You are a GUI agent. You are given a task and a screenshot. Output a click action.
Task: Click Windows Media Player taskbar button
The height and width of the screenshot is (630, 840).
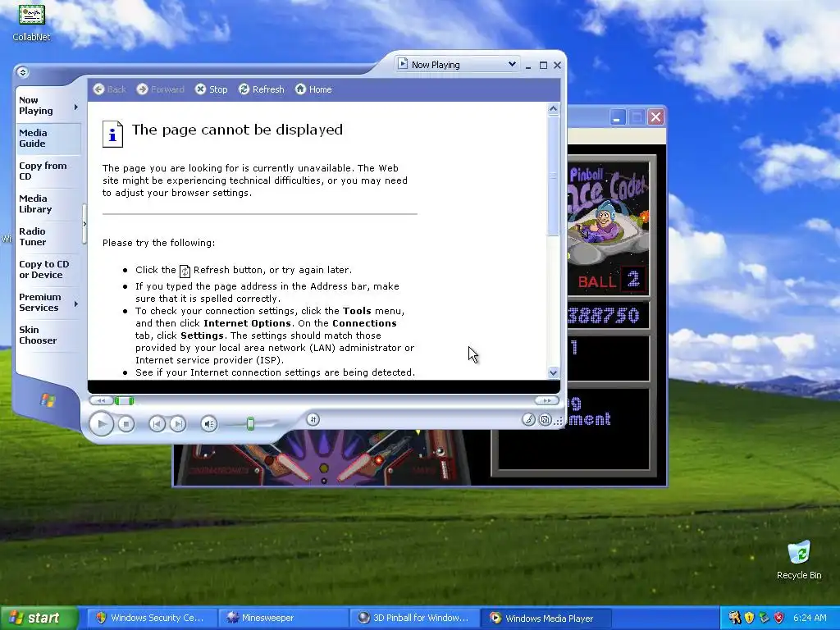click(545, 618)
